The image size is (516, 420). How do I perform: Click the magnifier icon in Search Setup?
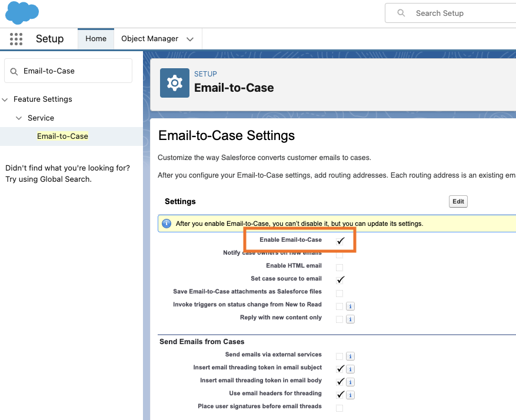point(401,13)
